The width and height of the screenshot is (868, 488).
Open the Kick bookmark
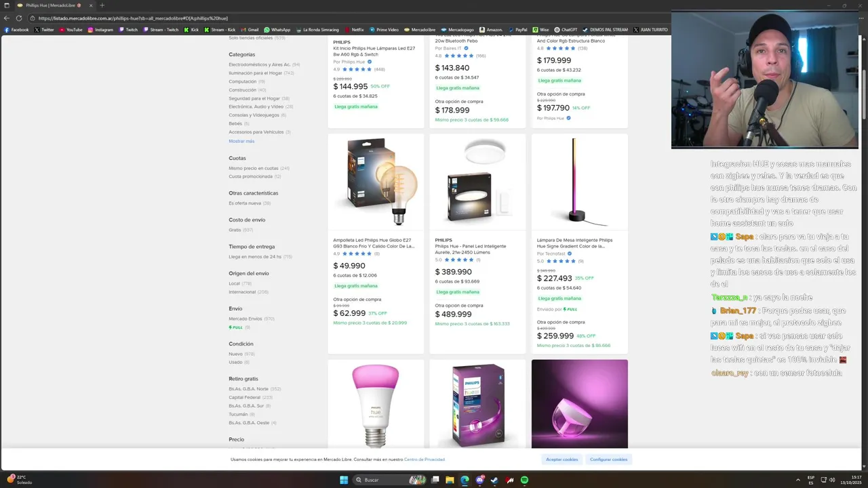coord(191,30)
